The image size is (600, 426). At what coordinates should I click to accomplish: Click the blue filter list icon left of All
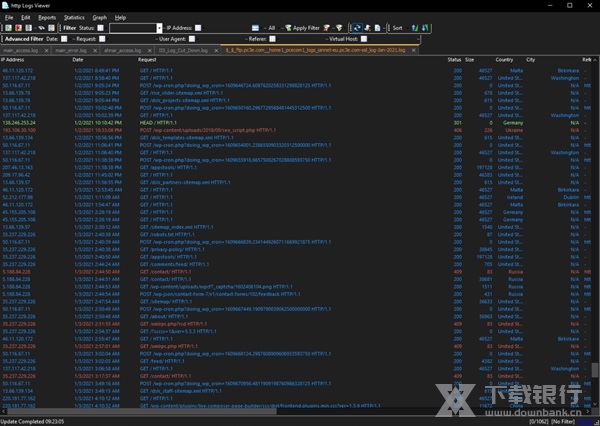click(255, 28)
